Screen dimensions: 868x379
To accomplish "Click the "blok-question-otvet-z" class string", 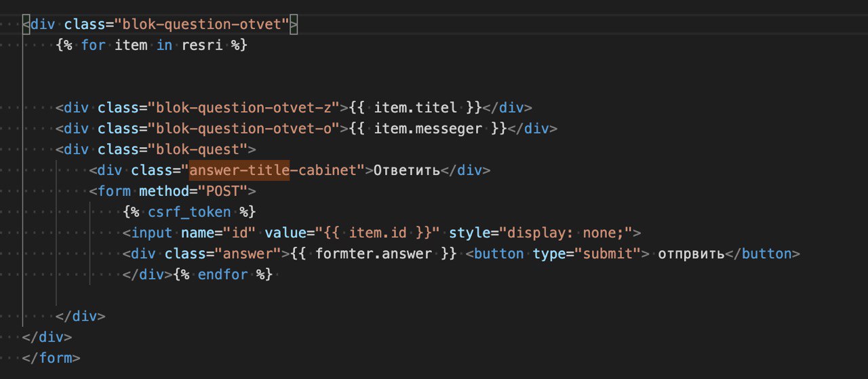I will (x=243, y=108).
